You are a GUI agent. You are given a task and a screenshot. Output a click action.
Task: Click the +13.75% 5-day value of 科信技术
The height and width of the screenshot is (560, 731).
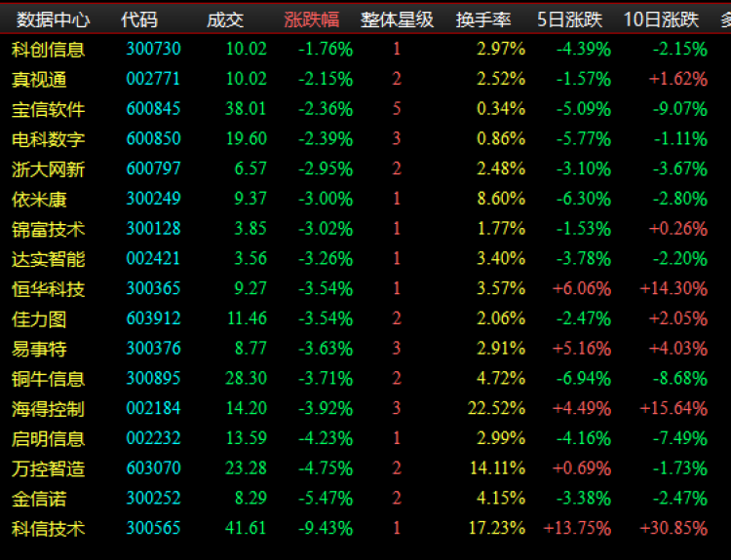point(578,528)
